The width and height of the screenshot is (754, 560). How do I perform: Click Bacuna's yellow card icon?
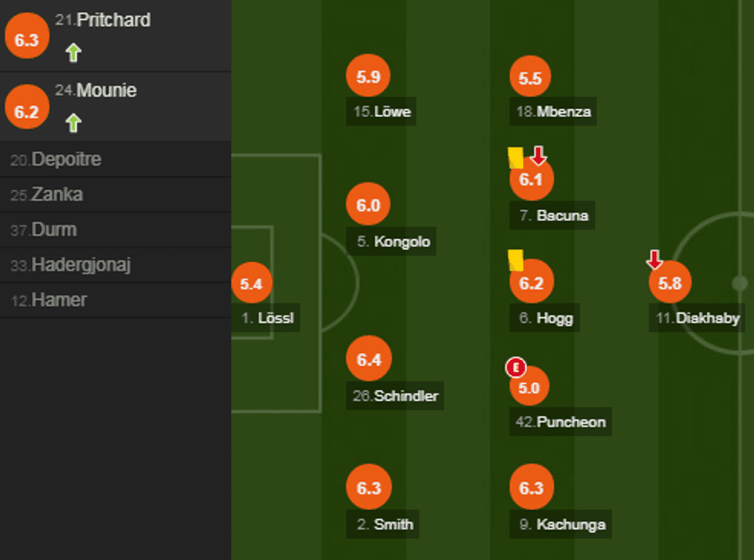click(515, 158)
